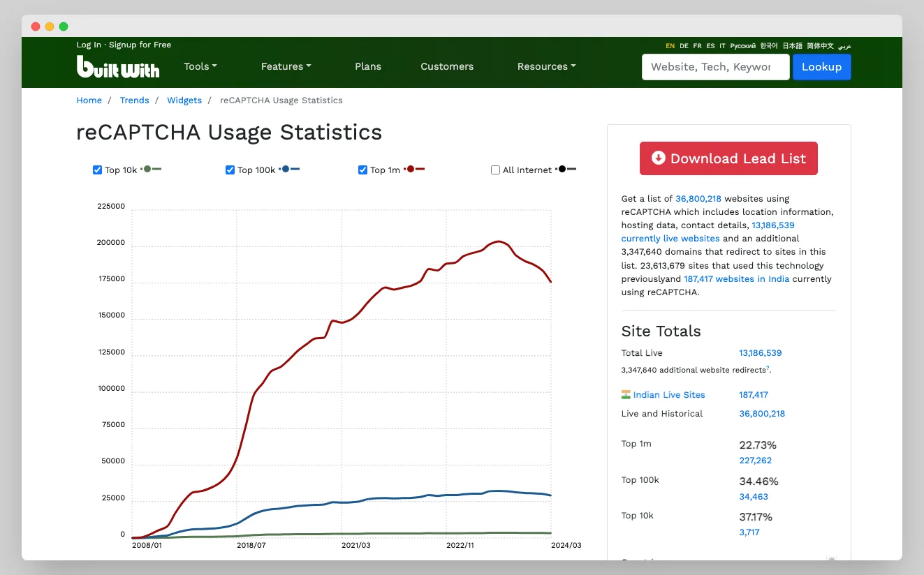
Task: Click the Download Lead List button
Action: [x=728, y=158]
